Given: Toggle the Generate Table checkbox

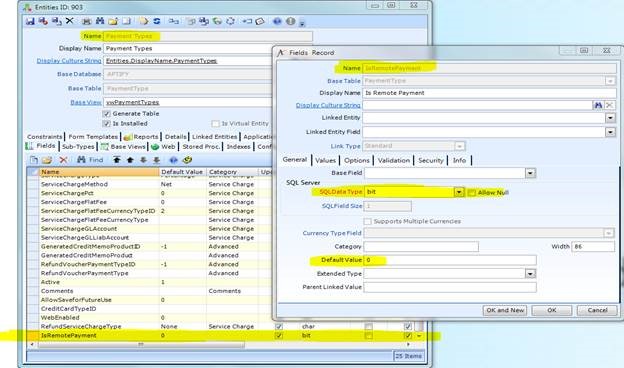Looking at the screenshot, I should tap(106, 114).
